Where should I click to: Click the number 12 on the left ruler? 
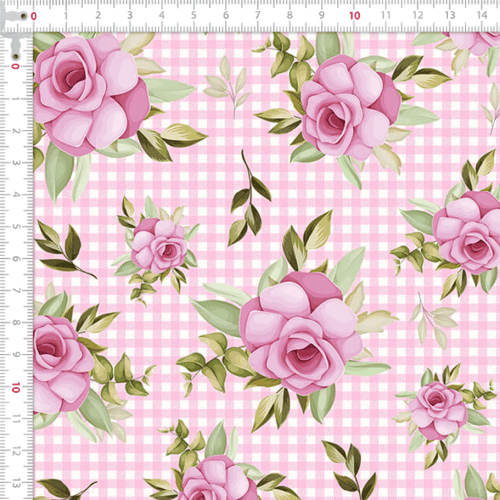click(15, 451)
